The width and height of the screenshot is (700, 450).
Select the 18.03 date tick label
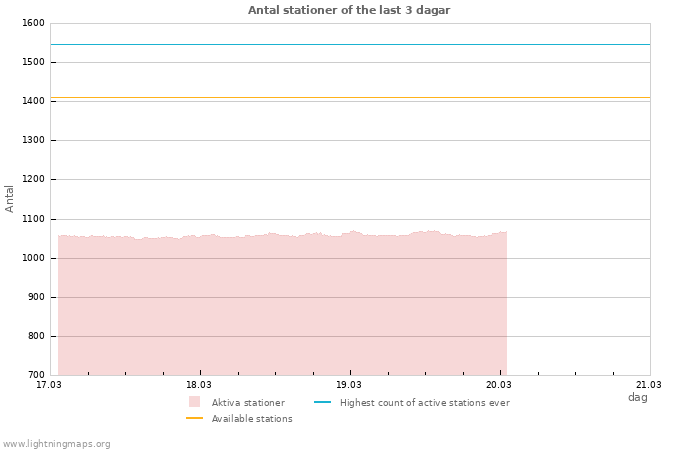click(x=198, y=384)
